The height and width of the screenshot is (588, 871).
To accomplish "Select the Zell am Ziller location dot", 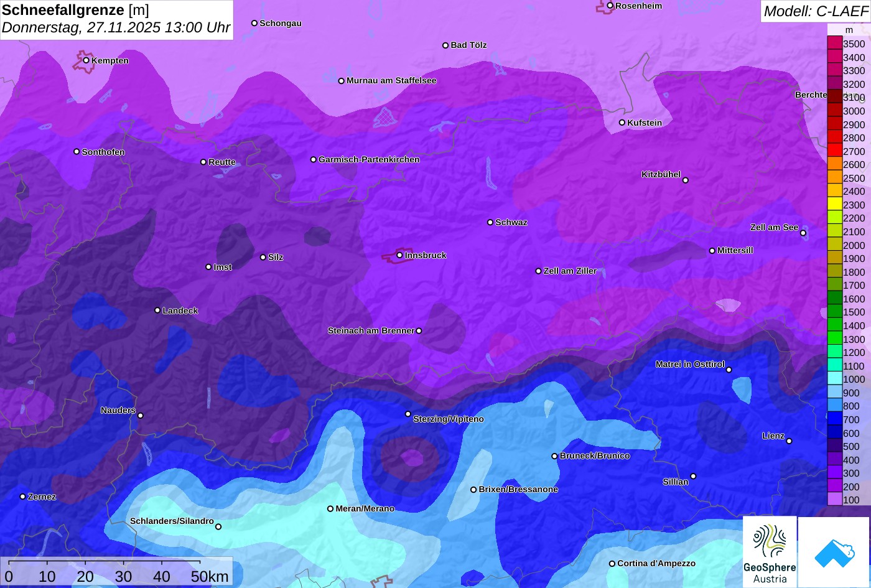I will click(539, 271).
